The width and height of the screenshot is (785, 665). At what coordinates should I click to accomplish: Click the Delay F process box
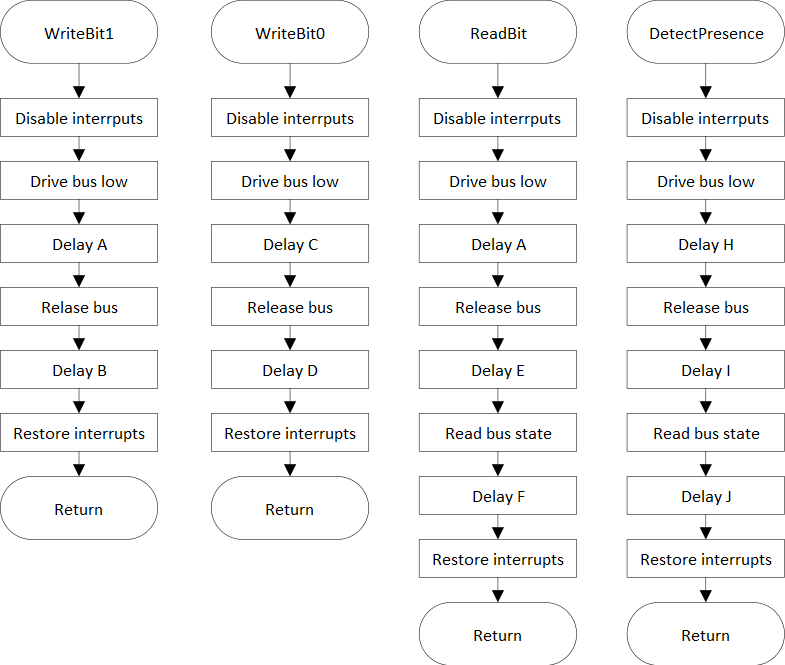coord(498,496)
